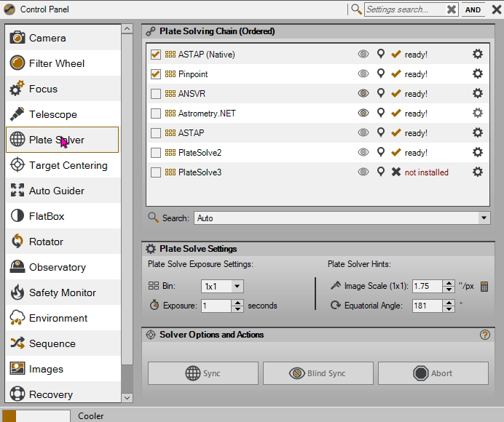Click drag handle icon for Astrometry.NET
The height and width of the screenshot is (422, 504).
point(170,113)
